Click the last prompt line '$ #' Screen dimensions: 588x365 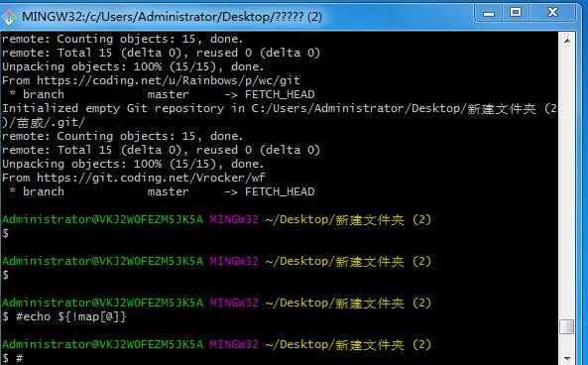pos(13,358)
